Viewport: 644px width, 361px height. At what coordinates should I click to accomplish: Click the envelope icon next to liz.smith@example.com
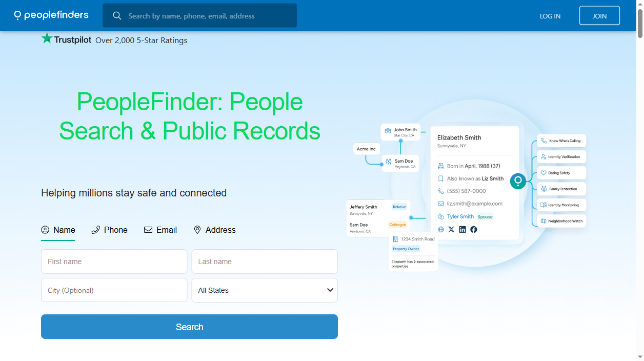[x=440, y=204]
